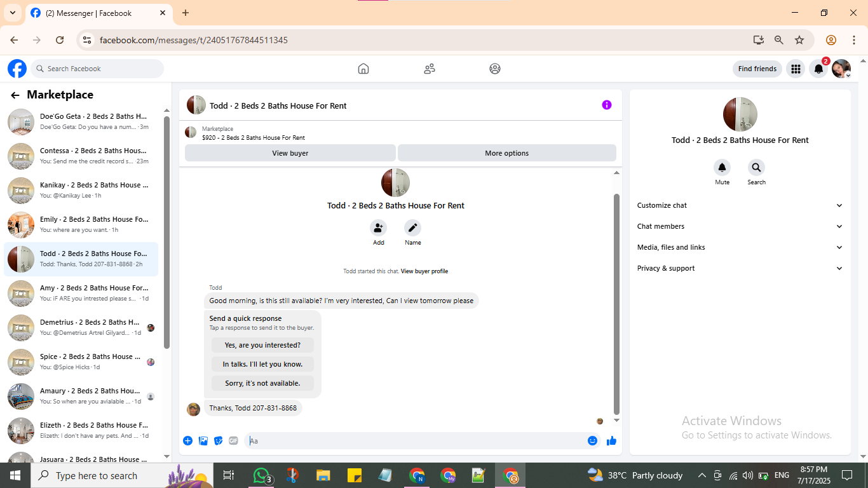Attach a photo file in composer
Image resolution: width=868 pixels, height=488 pixels.
click(203, 440)
